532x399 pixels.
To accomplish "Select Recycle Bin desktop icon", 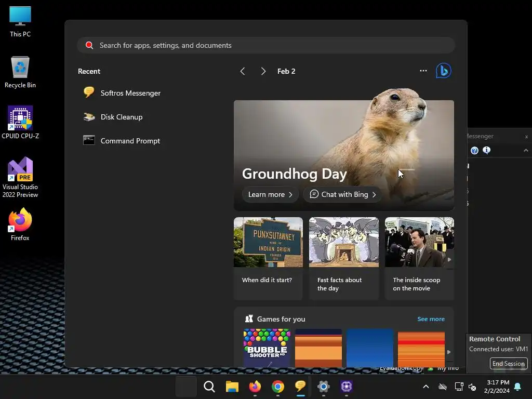I will [20, 72].
